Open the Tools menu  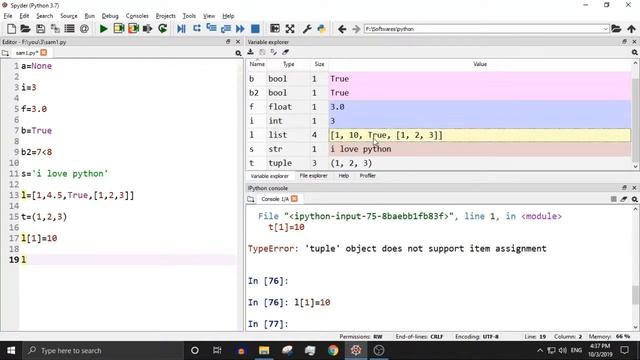click(189, 16)
